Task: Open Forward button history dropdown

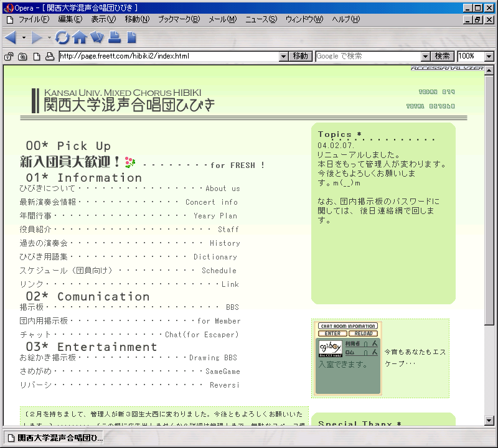Action: tap(49, 37)
